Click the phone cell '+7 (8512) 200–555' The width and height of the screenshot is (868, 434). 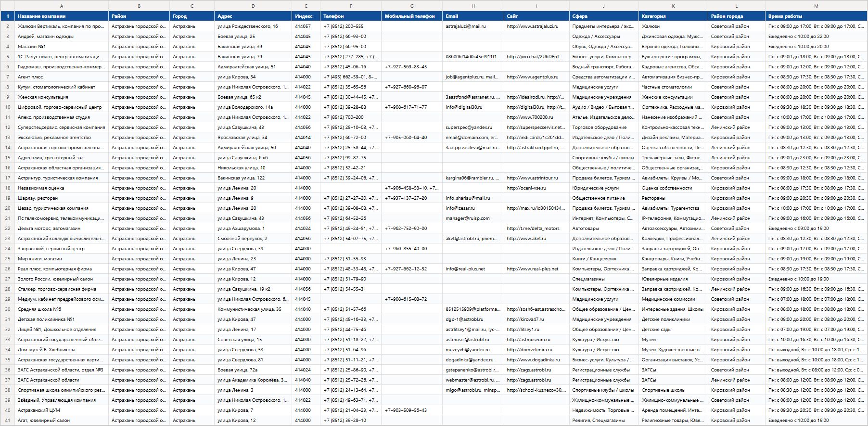pos(351,26)
